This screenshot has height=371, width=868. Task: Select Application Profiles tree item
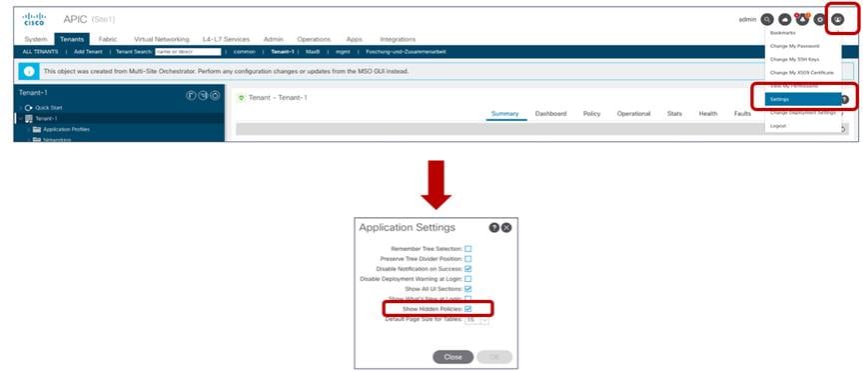[67, 129]
